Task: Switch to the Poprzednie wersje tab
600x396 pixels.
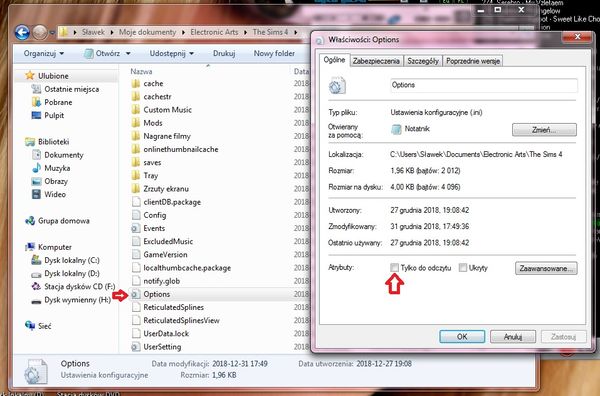Action: point(473,61)
